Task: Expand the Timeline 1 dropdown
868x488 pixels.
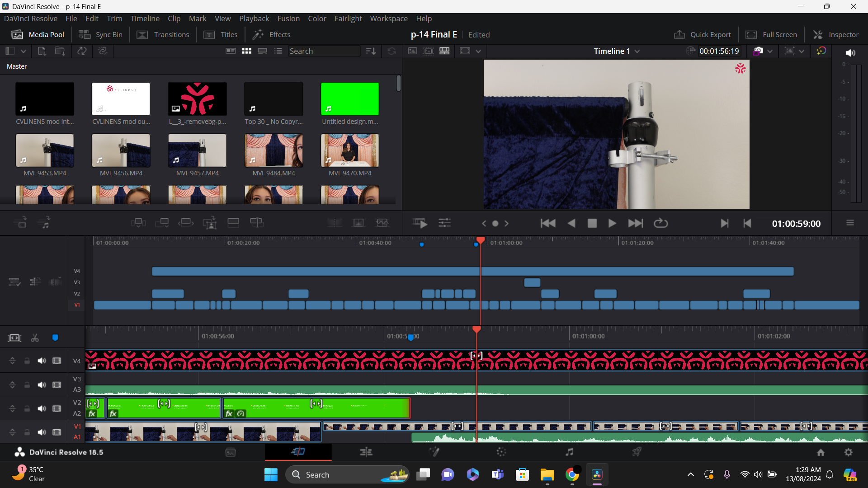Action: pyautogui.click(x=637, y=51)
